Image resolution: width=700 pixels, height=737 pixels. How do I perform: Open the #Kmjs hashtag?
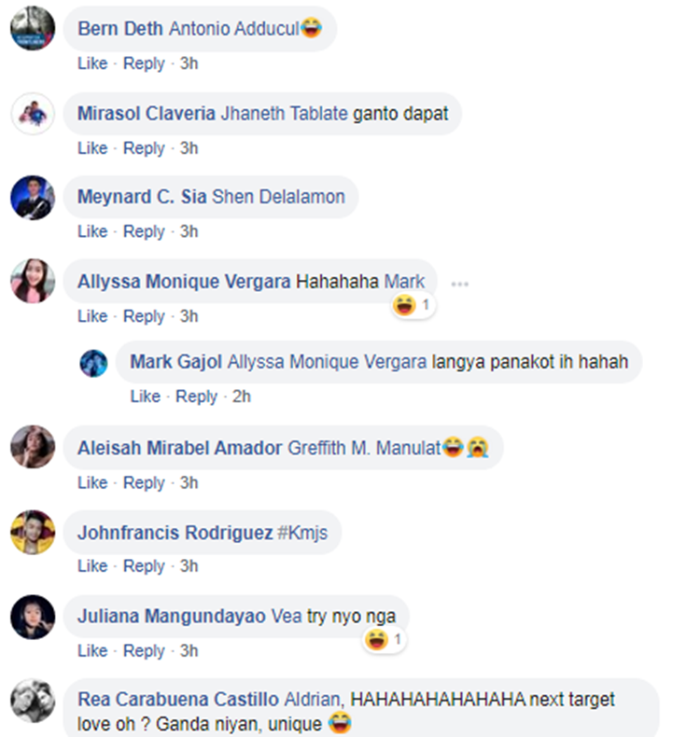click(x=302, y=533)
